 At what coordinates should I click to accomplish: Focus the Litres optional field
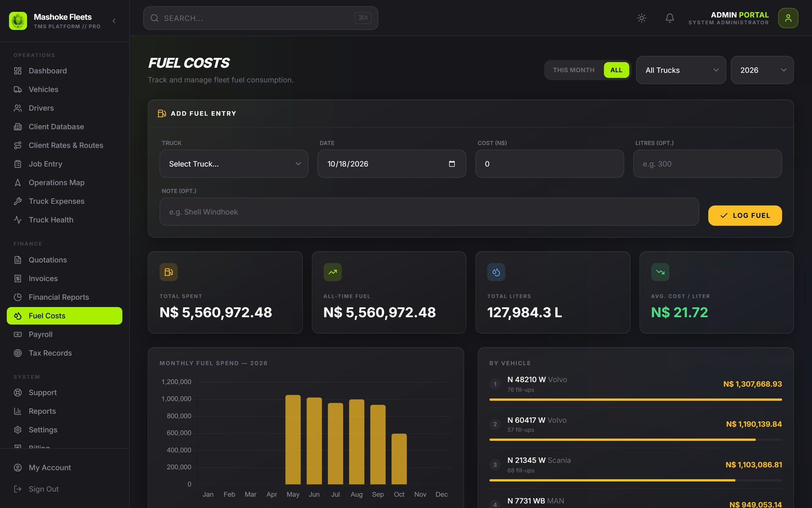(707, 164)
